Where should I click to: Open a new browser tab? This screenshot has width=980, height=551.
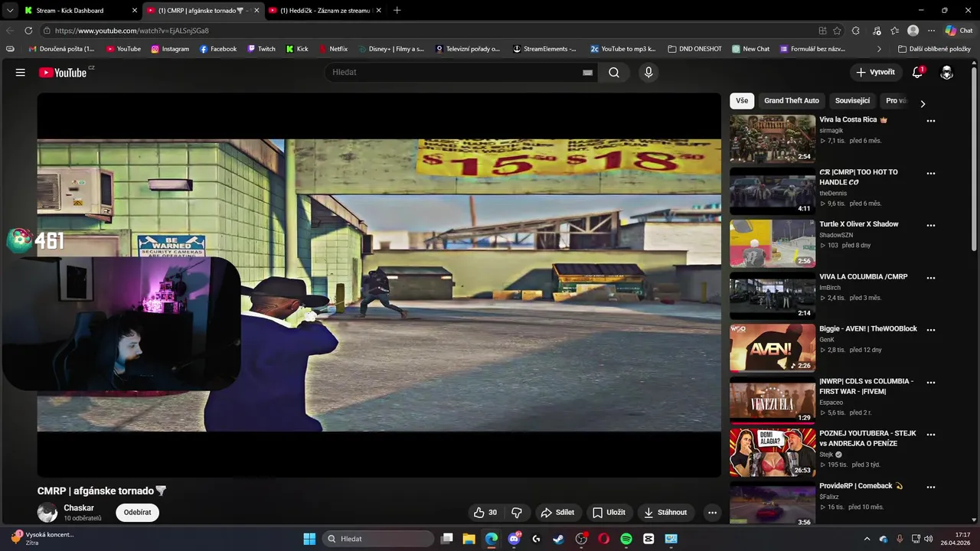point(397,11)
